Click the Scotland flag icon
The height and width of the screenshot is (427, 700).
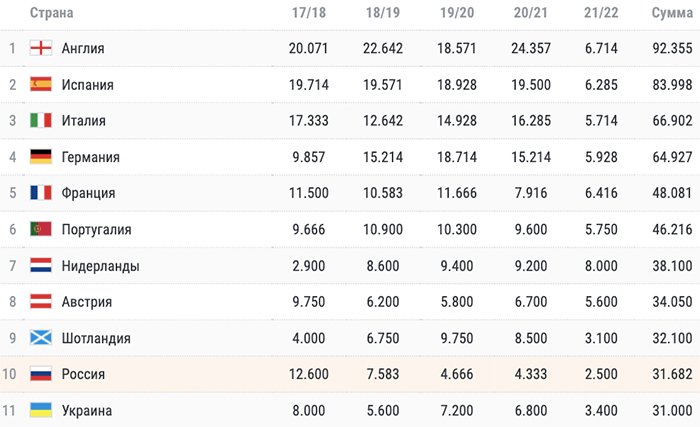coord(41,337)
